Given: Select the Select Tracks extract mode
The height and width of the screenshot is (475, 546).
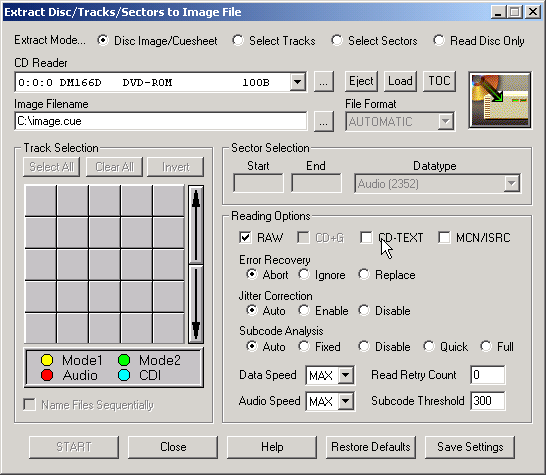Looking at the screenshot, I should pos(238,40).
